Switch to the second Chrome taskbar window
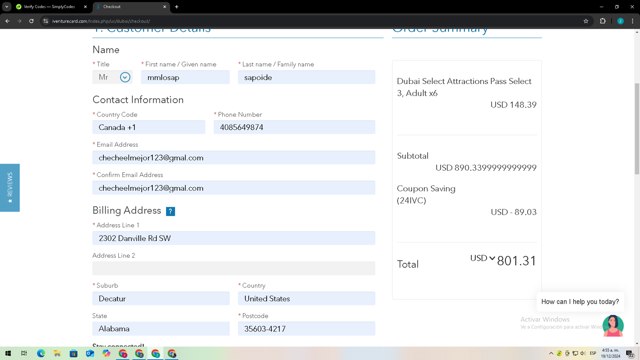Screen dimensions: 640x360 [139, 353]
